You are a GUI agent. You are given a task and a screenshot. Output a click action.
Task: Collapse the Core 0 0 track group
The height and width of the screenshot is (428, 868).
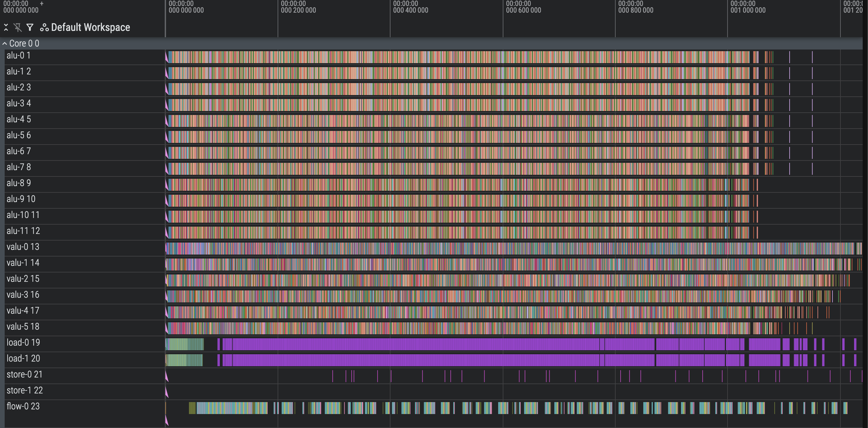tap(5, 44)
